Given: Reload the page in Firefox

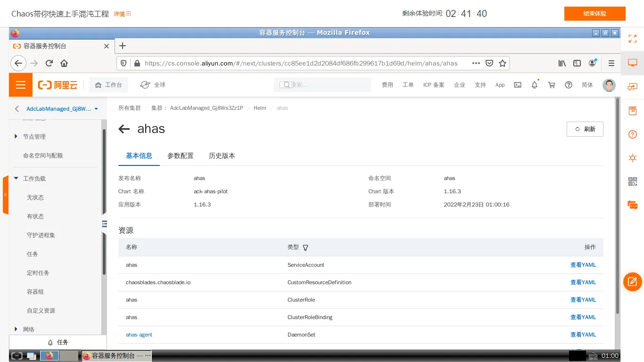Looking at the screenshot, I should click(x=49, y=63).
